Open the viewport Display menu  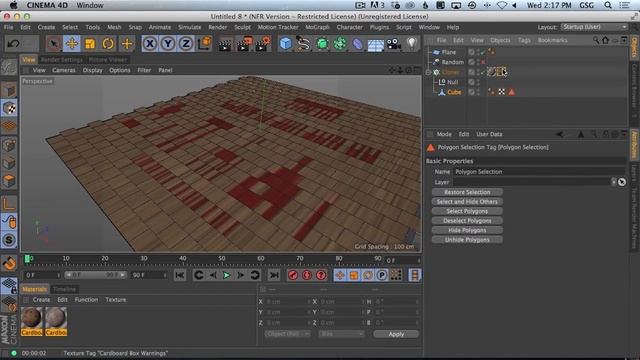point(93,70)
